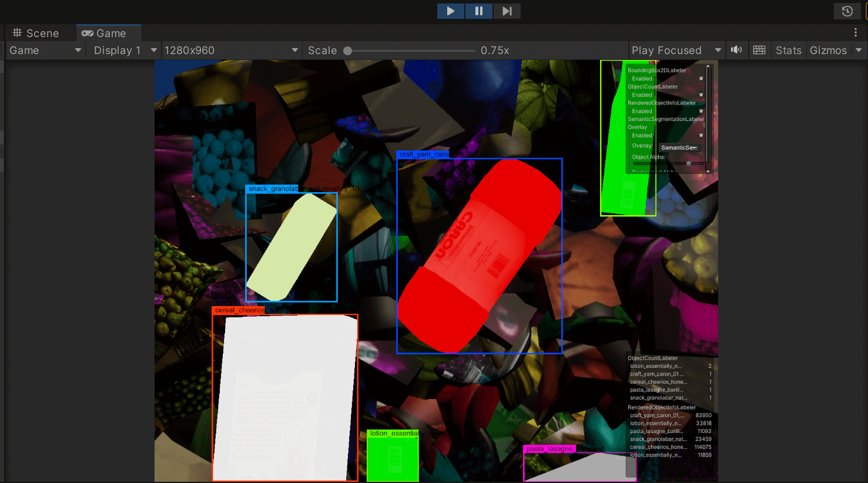Open the Overlay SemanticSe... dropdown
The width and height of the screenshot is (868, 483).
679,147
